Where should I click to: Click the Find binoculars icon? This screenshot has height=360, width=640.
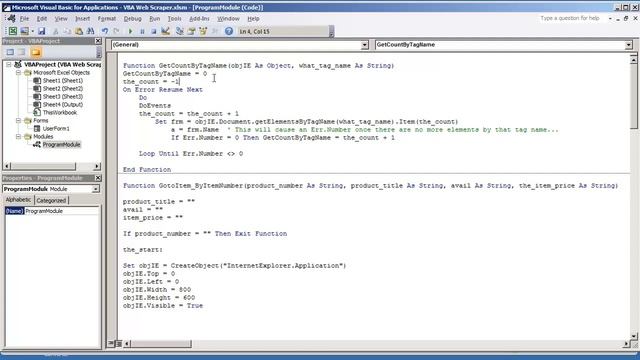(90, 31)
